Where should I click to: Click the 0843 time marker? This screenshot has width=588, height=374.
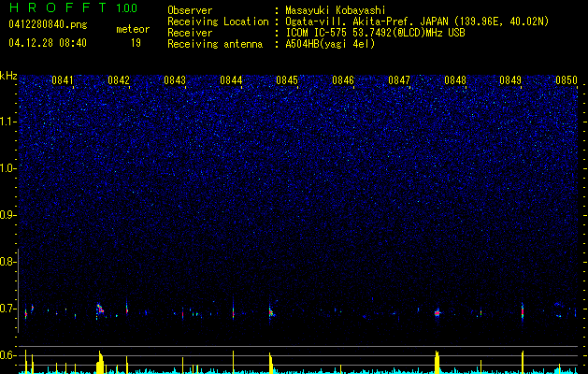pyautogui.click(x=175, y=80)
